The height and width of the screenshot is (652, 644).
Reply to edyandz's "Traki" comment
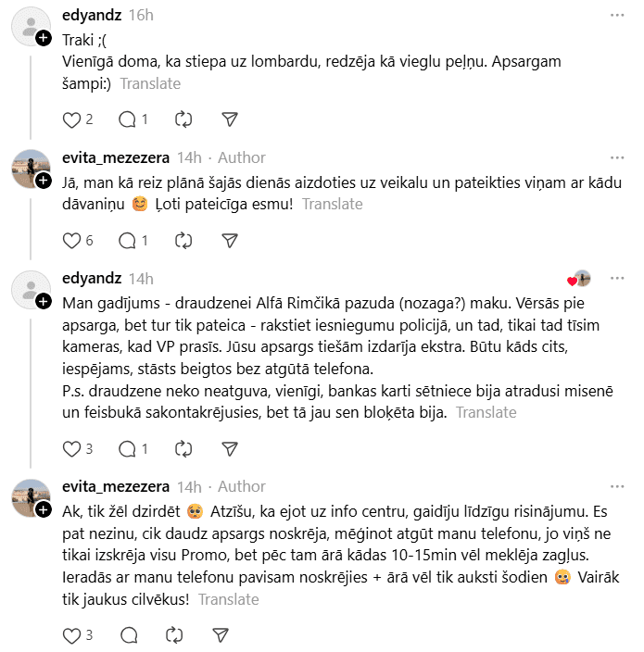[128, 119]
